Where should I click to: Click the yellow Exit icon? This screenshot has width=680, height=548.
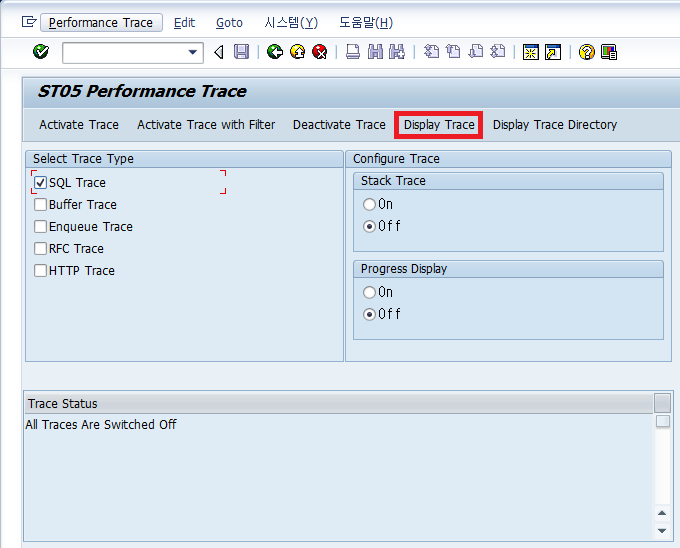tap(297, 52)
